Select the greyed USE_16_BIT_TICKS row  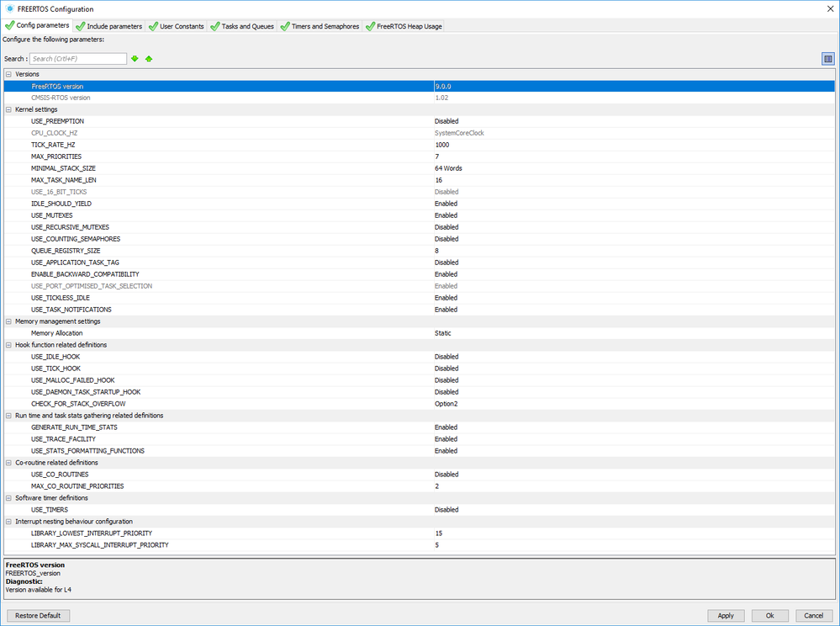click(x=419, y=193)
